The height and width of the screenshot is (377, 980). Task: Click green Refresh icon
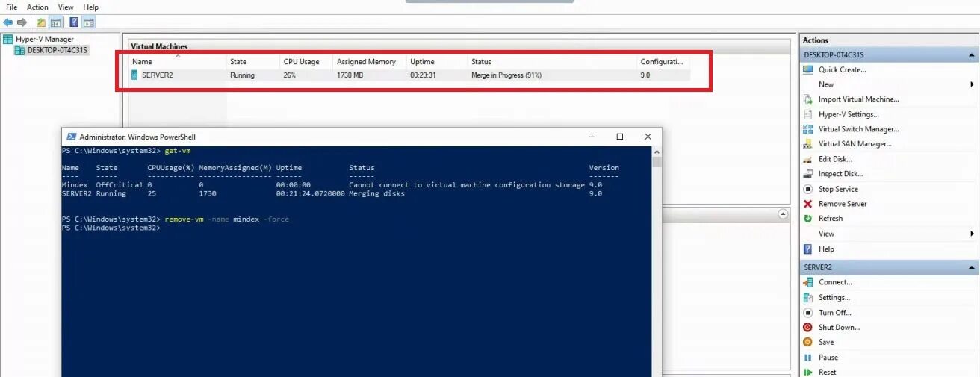[x=807, y=219]
